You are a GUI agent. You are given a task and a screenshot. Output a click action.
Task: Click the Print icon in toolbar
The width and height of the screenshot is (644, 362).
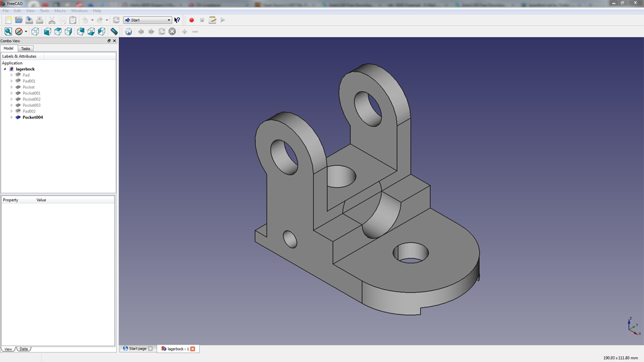[x=40, y=20]
